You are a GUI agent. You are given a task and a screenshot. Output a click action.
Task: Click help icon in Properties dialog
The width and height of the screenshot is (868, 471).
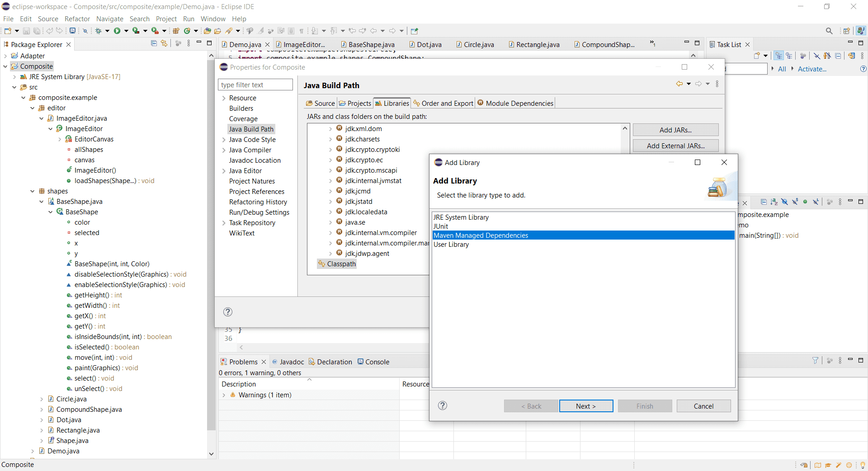point(228,312)
